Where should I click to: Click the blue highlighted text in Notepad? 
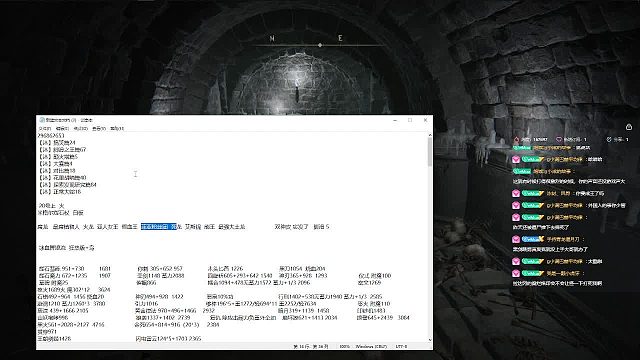(x=159, y=227)
